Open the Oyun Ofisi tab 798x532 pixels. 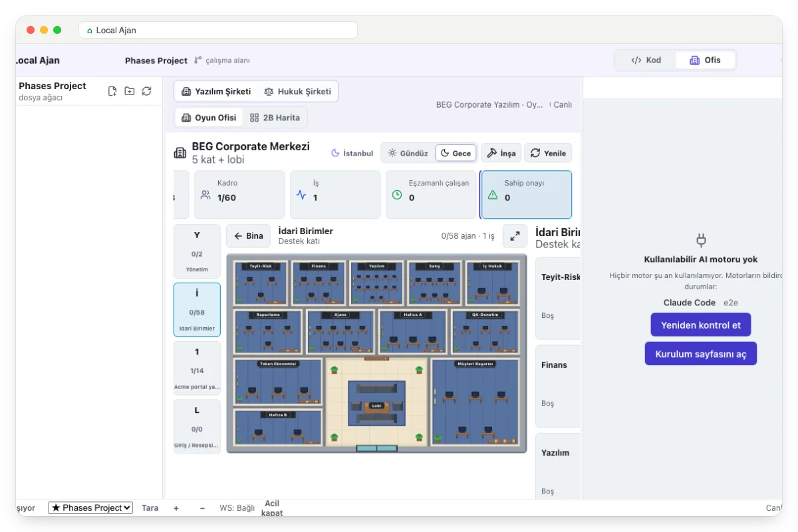[x=209, y=118]
